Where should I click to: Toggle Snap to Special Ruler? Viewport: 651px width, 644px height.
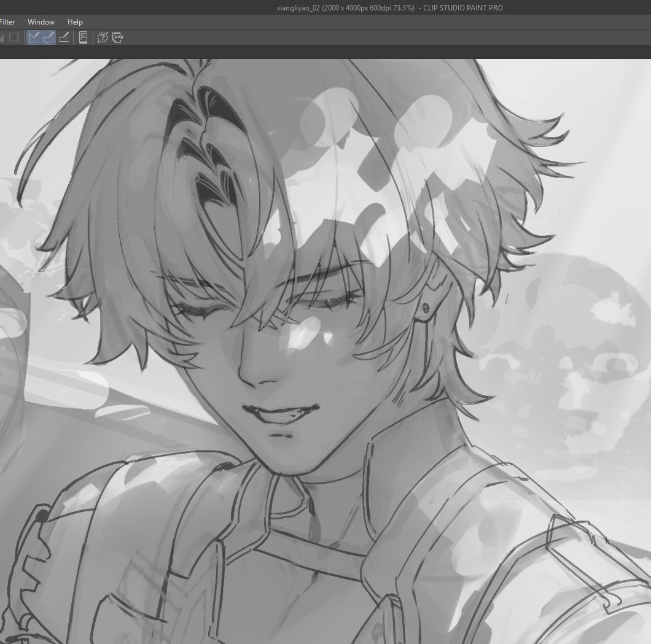click(x=49, y=38)
